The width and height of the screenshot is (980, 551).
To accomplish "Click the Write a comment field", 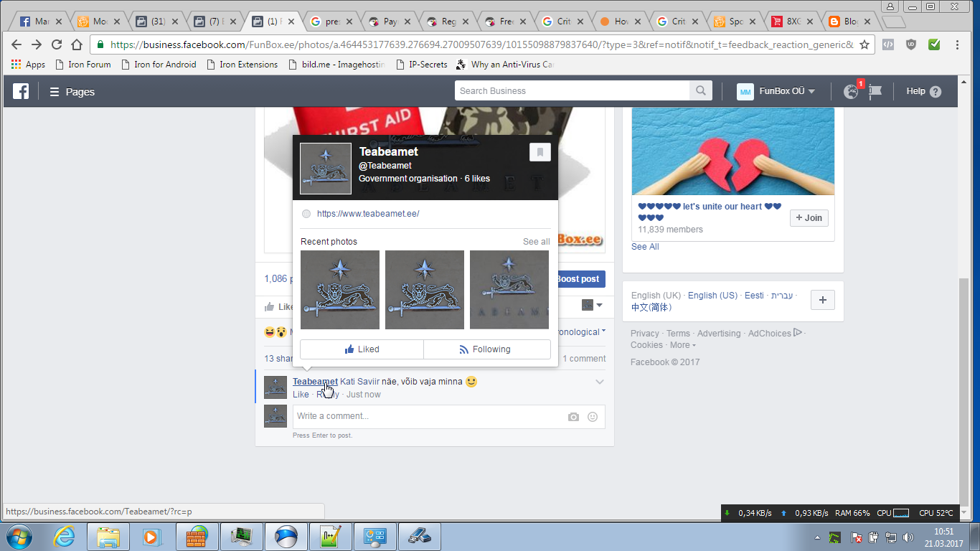I will pos(448,416).
